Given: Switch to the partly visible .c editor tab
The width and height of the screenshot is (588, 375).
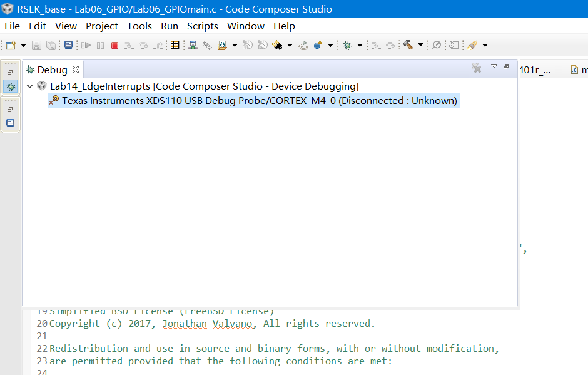Looking at the screenshot, I should (x=579, y=70).
